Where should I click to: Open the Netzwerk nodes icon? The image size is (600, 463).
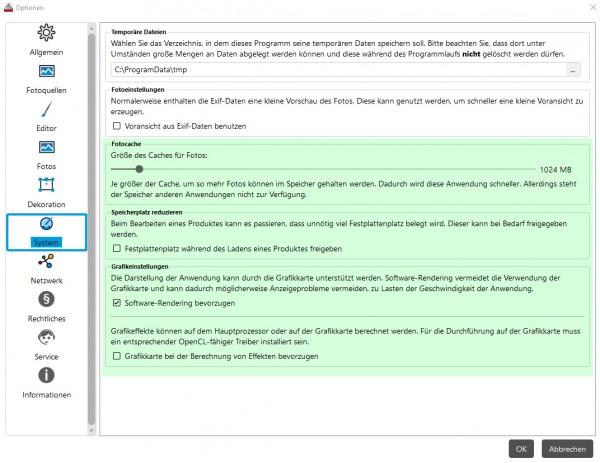point(46,261)
